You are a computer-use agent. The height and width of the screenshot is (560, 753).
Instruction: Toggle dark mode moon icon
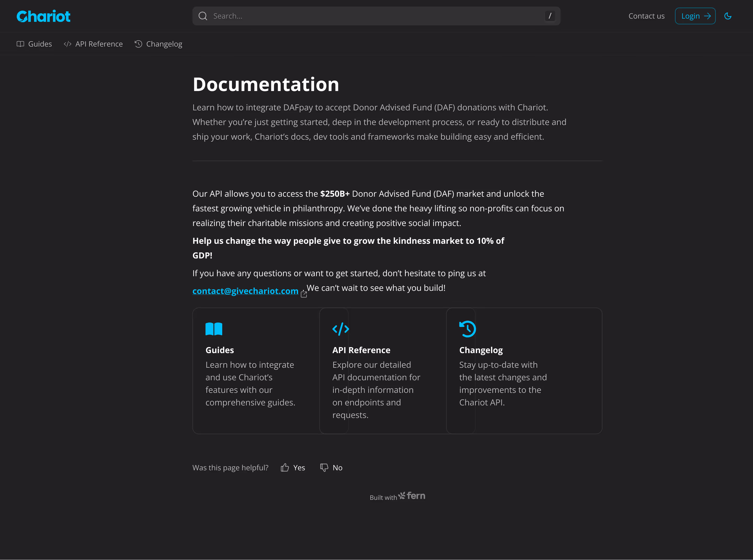point(728,16)
